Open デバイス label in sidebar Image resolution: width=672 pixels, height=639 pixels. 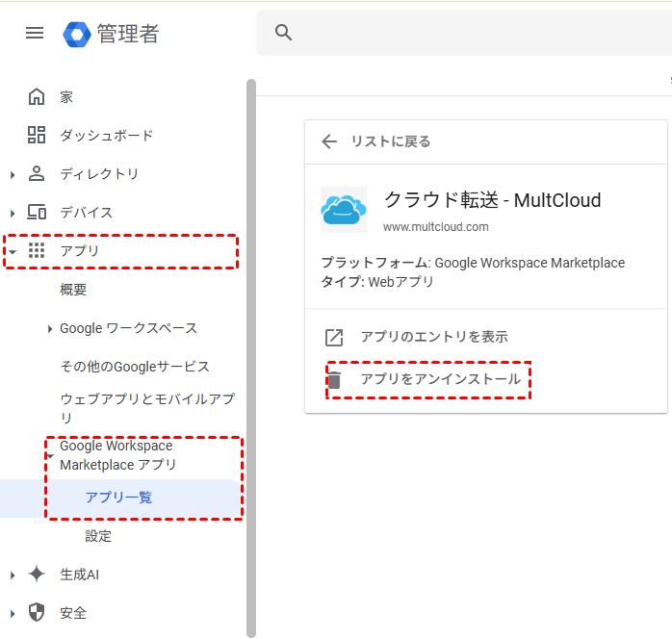point(86,213)
